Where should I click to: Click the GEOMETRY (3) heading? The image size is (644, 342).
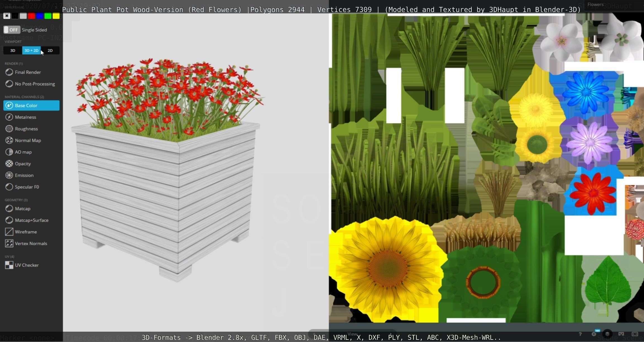click(16, 200)
